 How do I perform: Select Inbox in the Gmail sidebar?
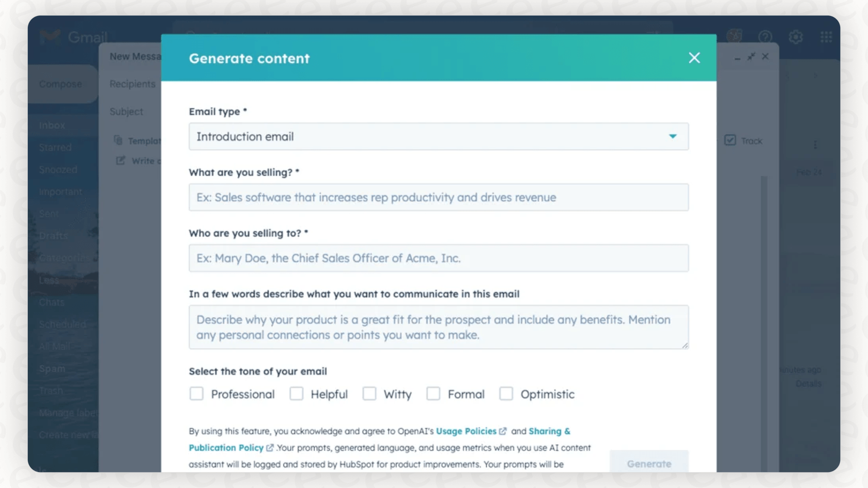[52, 125]
